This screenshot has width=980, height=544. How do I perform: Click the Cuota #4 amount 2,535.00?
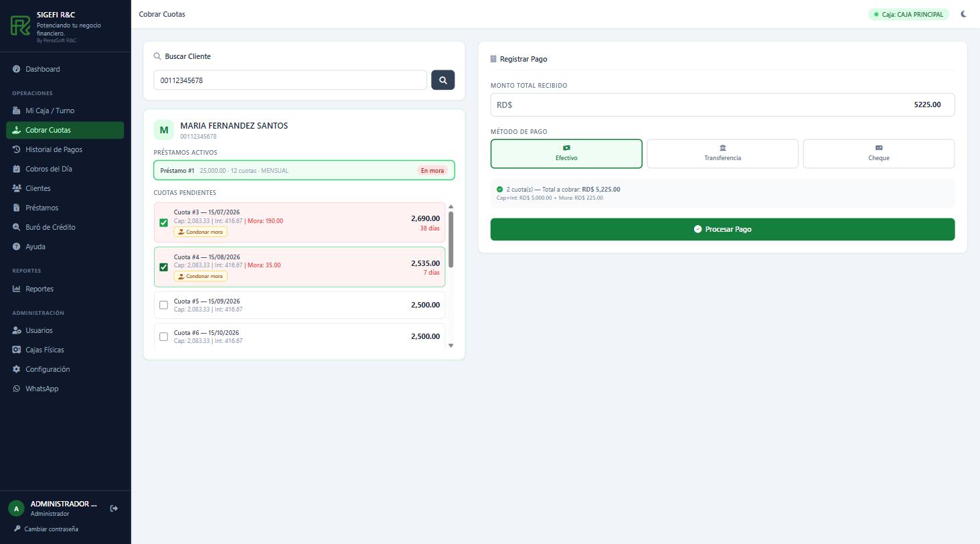click(x=425, y=263)
